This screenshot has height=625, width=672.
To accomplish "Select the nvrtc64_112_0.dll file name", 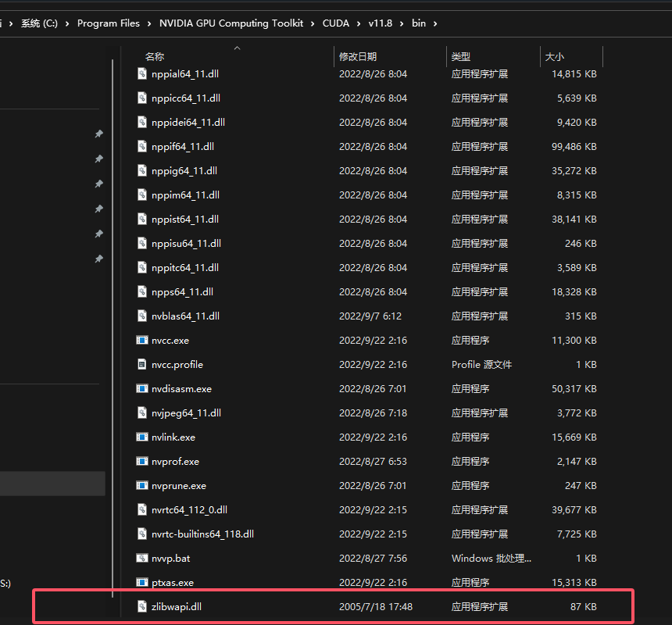I will click(189, 510).
